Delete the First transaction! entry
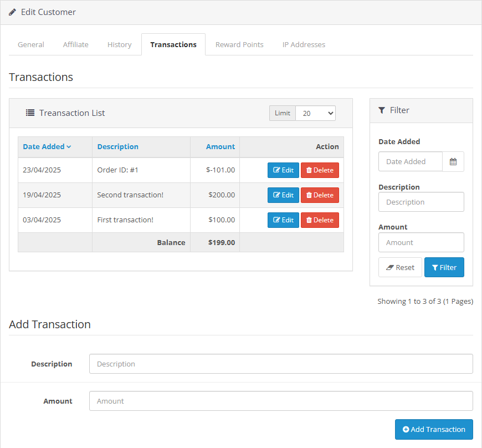Viewport: 482px width, 448px height. tap(320, 220)
